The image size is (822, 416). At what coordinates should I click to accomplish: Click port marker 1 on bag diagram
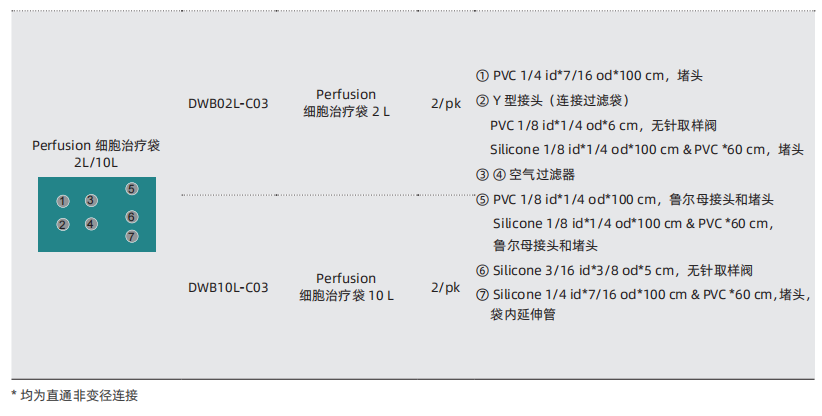coord(63,201)
